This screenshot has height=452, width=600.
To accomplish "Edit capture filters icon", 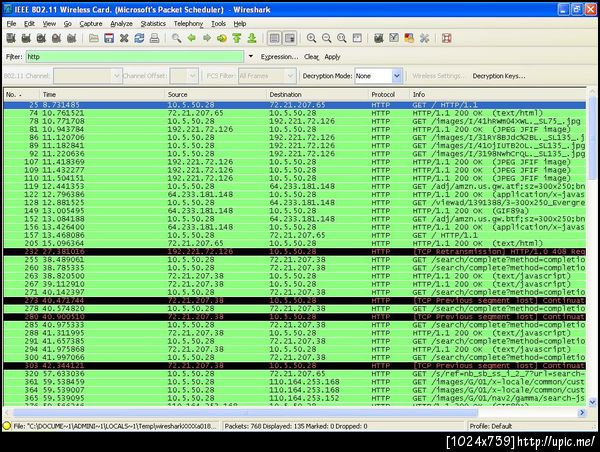I will pos(379,38).
